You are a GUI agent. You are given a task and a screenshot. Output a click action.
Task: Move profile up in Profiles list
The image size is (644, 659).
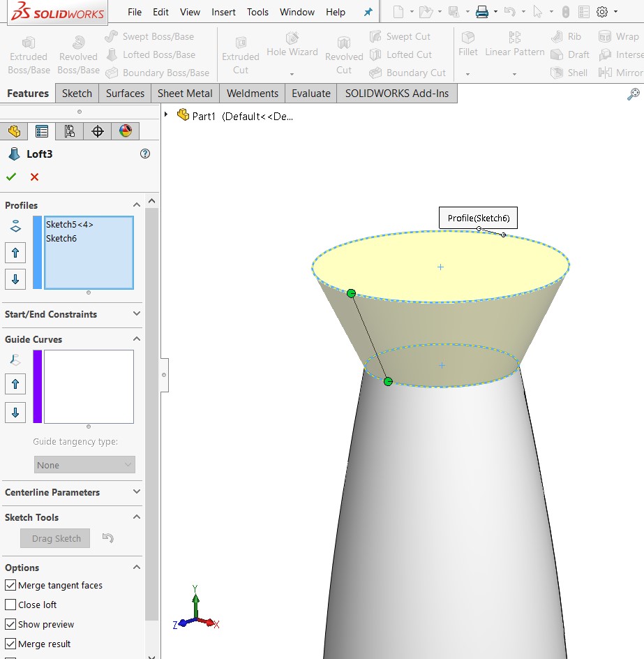pos(15,253)
